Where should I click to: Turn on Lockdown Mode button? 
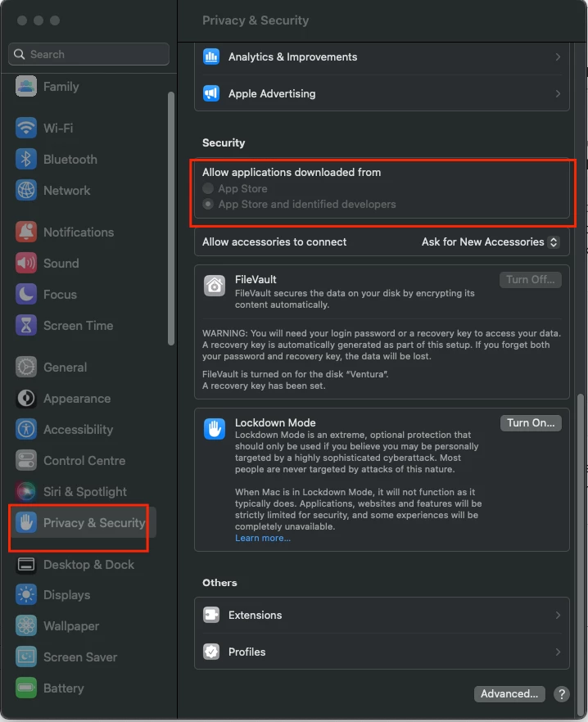531,422
